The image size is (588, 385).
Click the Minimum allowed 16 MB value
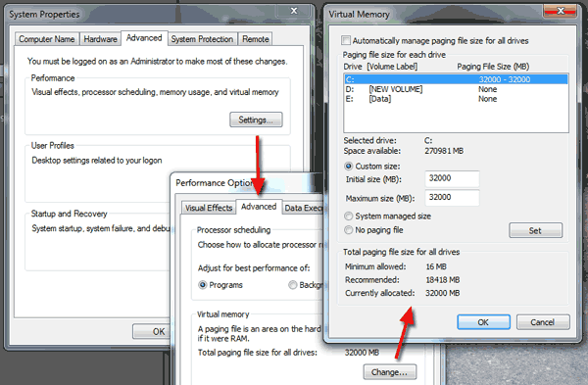(x=436, y=266)
